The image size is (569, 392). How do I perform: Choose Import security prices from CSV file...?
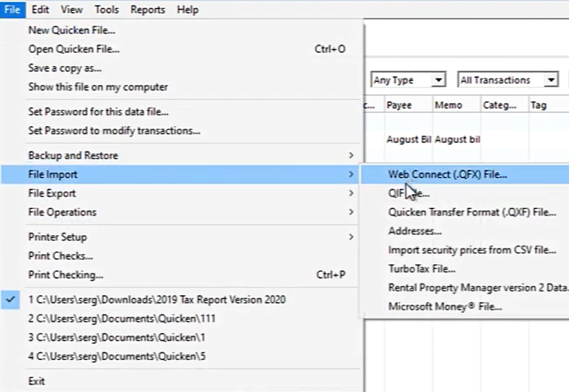(465, 250)
